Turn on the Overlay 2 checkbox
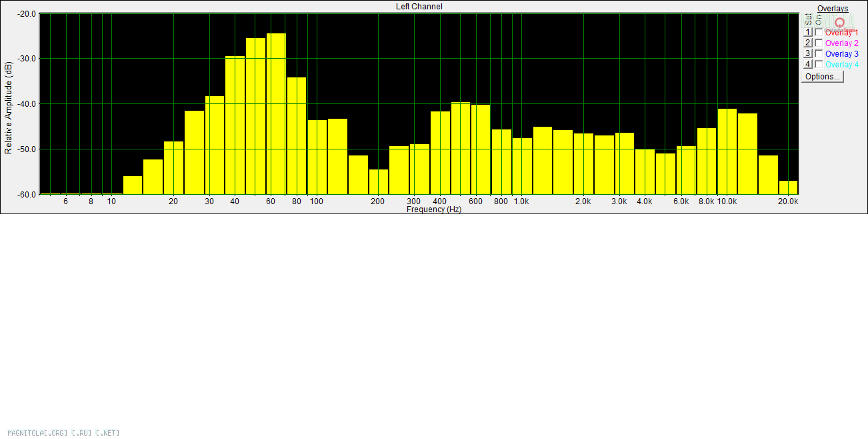 click(819, 43)
